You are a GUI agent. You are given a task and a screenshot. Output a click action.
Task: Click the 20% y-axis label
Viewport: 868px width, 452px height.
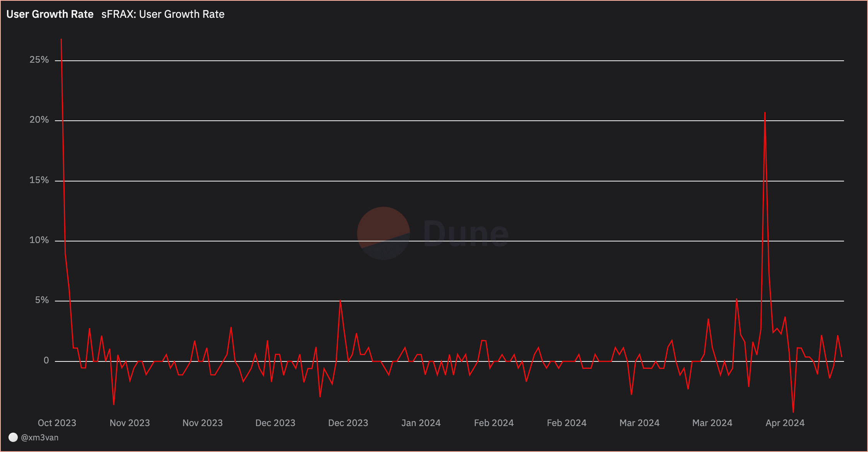(x=39, y=120)
